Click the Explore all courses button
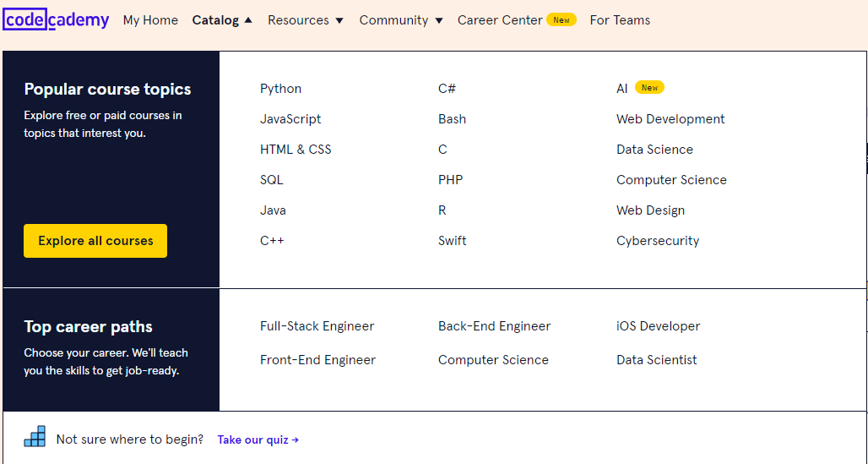 point(95,241)
